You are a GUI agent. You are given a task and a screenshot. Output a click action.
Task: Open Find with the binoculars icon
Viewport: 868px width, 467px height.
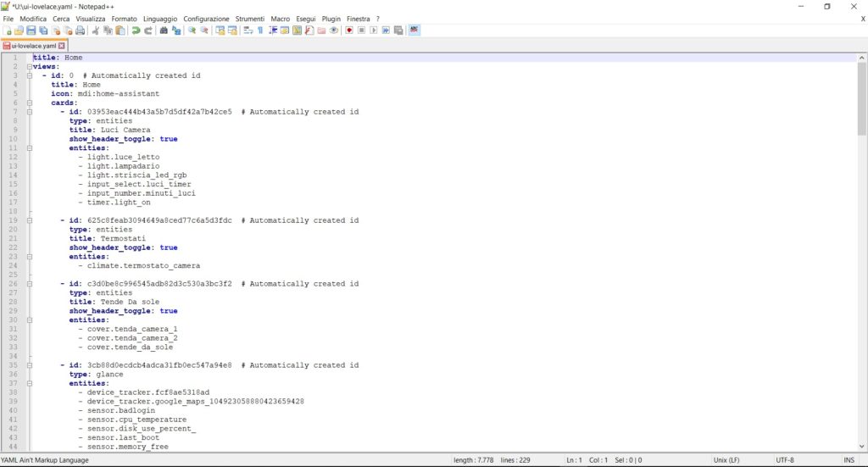click(164, 31)
